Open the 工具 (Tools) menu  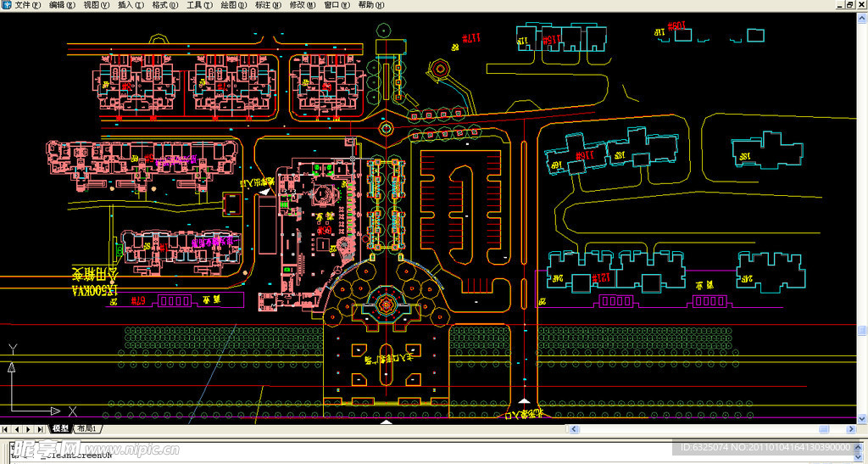[x=198, y=5]
